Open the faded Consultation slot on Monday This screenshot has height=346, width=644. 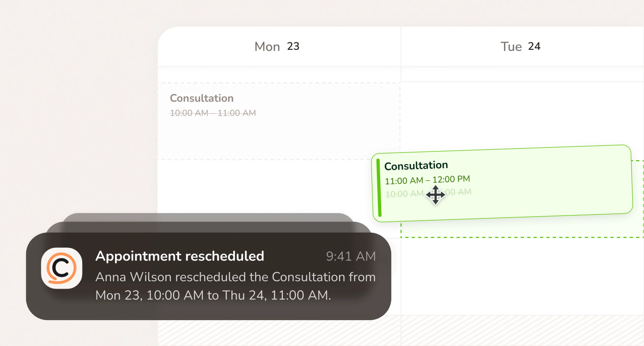[x=279, y=121]
